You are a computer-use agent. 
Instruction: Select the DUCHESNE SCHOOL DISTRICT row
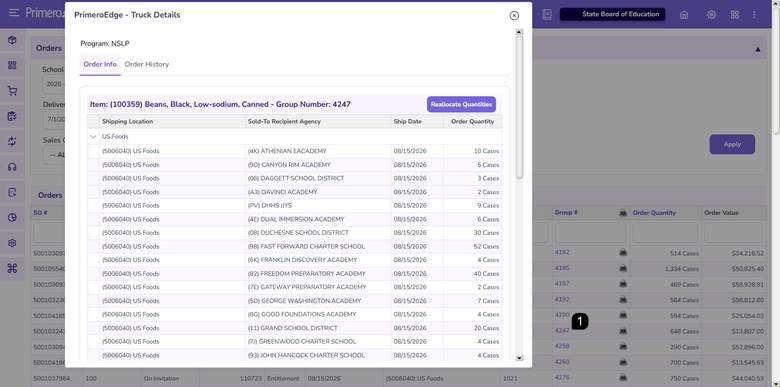(294, 233)
